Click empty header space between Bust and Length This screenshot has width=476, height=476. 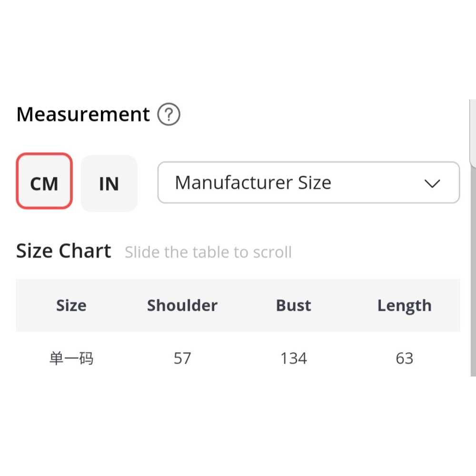[x=344, y=305]
